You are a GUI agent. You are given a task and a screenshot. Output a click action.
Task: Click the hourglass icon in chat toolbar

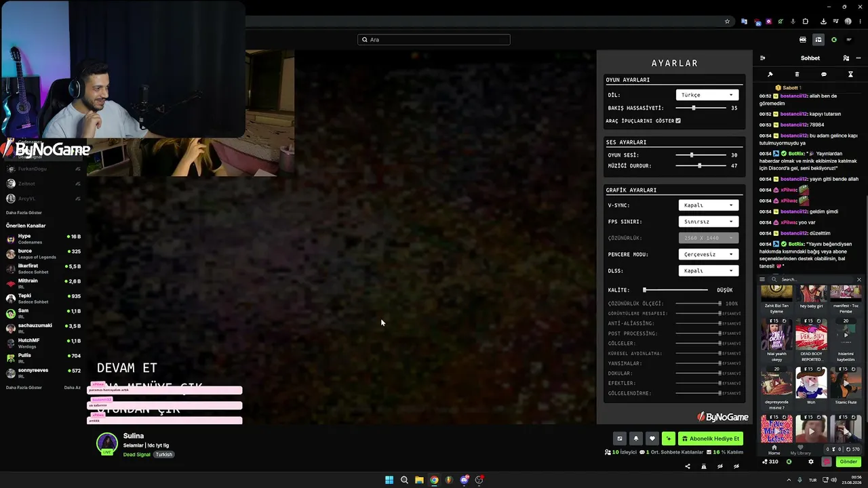[850, 75]
